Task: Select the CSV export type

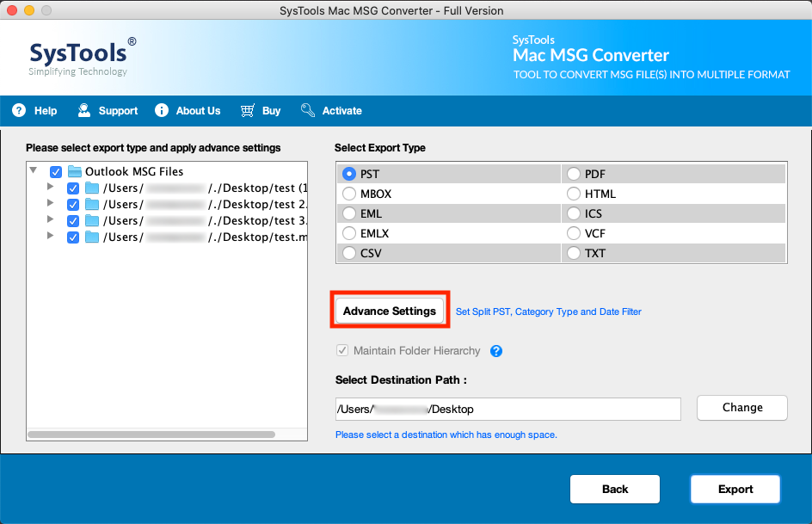Action: point(349,253)
